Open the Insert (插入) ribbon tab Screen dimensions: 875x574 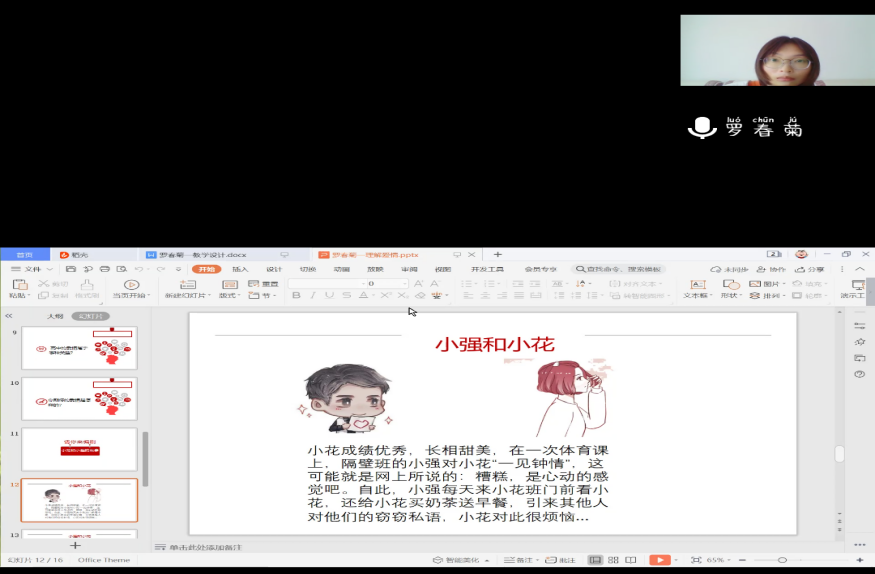(240, 269)
